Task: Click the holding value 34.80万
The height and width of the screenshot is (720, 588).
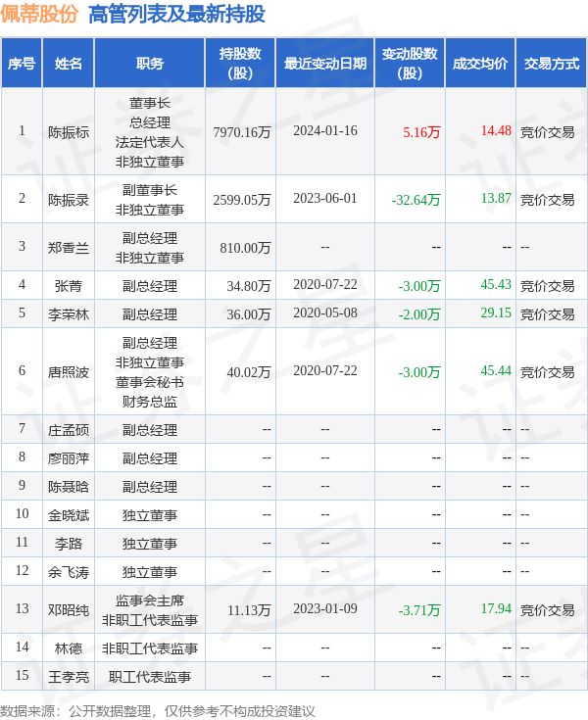Action: [249, 286]
